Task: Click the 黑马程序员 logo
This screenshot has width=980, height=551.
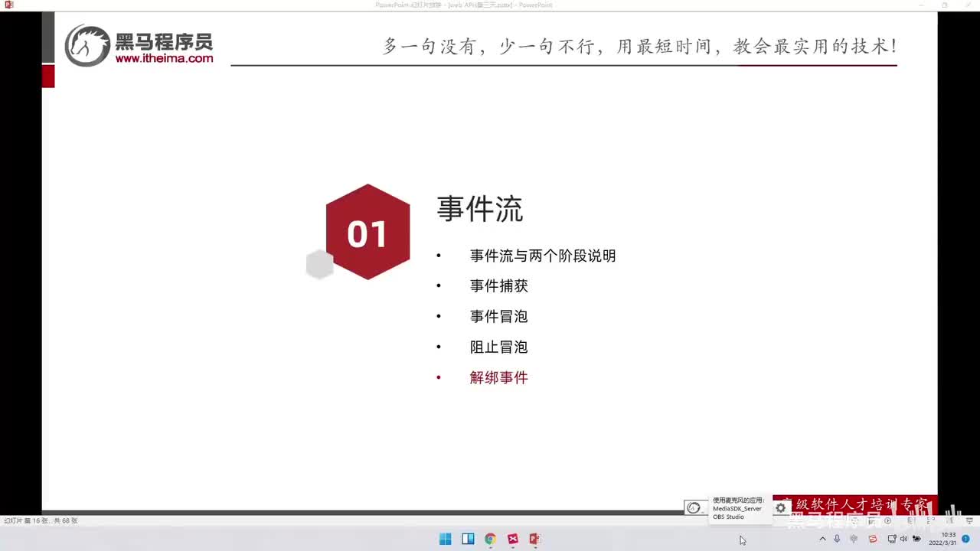Action: [139, 45]
